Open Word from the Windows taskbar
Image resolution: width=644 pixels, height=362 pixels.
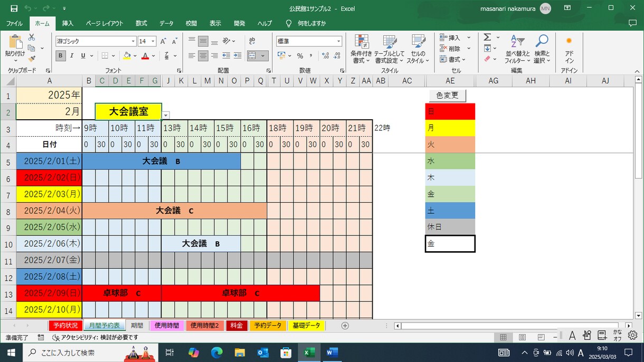coord(332,353)
